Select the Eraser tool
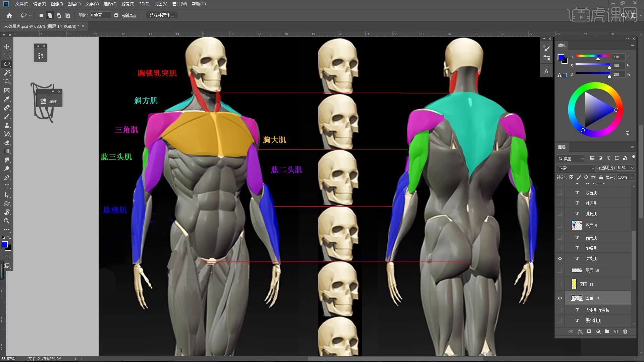This screenshot has width=644, height=362. tap(7, 142)
